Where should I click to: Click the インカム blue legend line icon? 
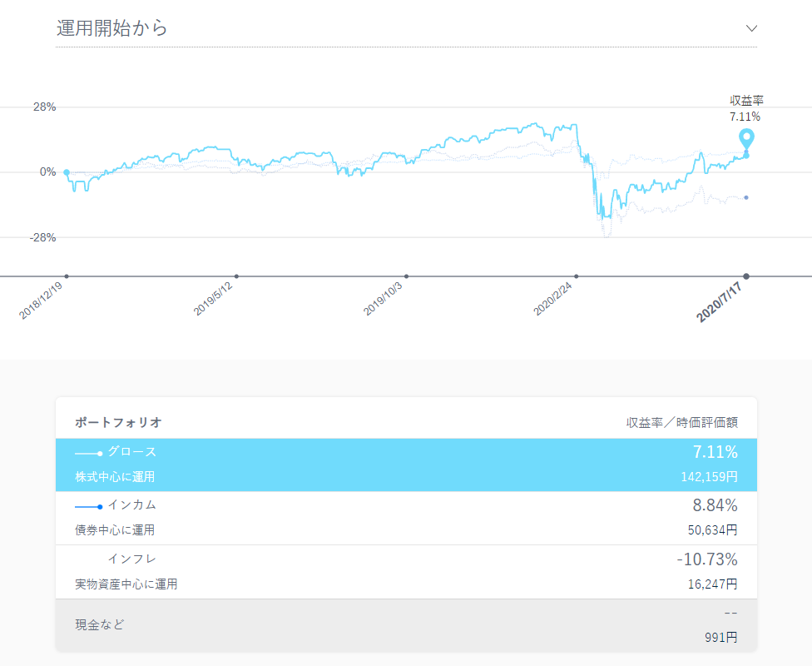88,506
